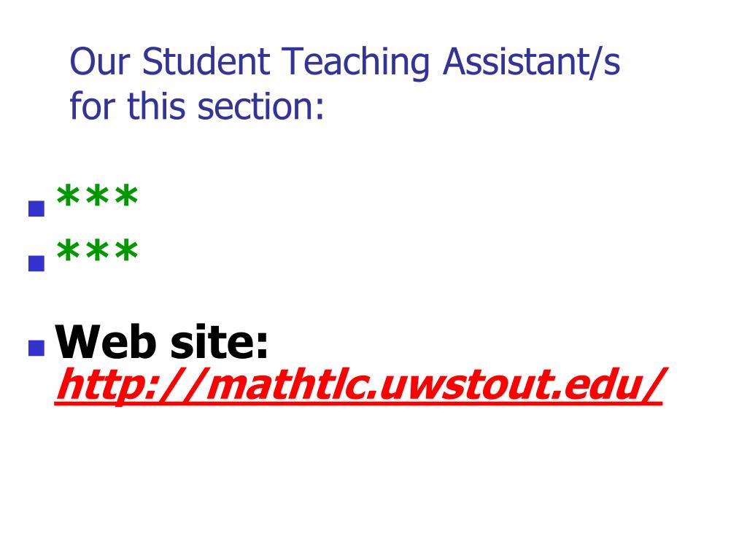Select the blue bullet before second asterisks

(36, 263)
